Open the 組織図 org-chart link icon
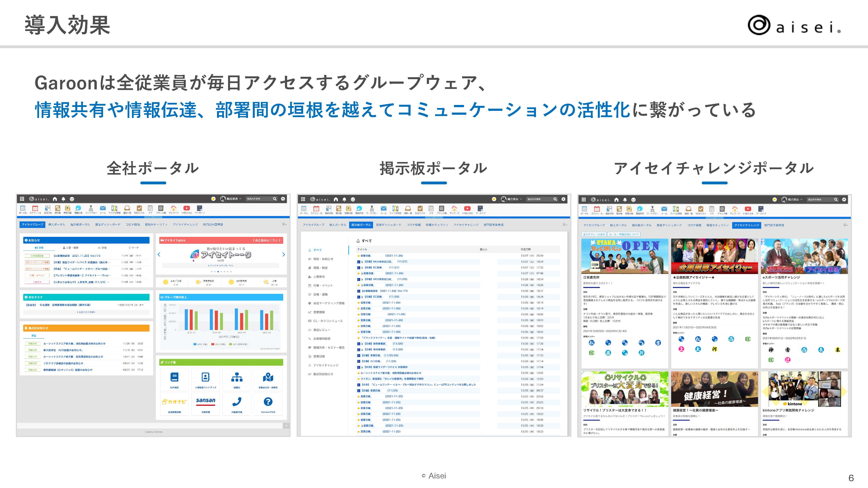The image size is (868, 488). click(237, 377)
